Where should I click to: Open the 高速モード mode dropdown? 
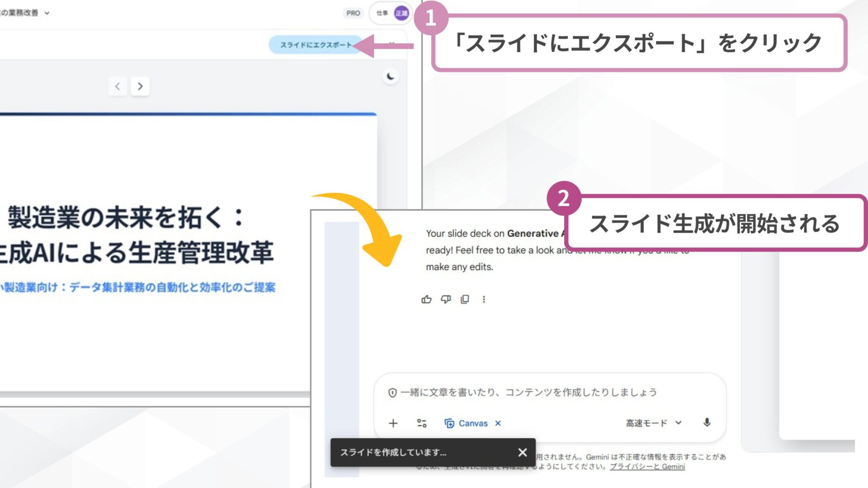pyautogui.click(x=651, y=423)
